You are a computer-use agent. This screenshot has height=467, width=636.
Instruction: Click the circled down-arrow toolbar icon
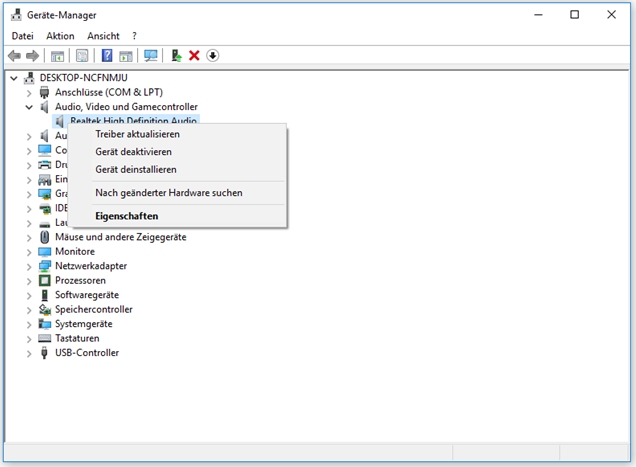click(213, 56)
